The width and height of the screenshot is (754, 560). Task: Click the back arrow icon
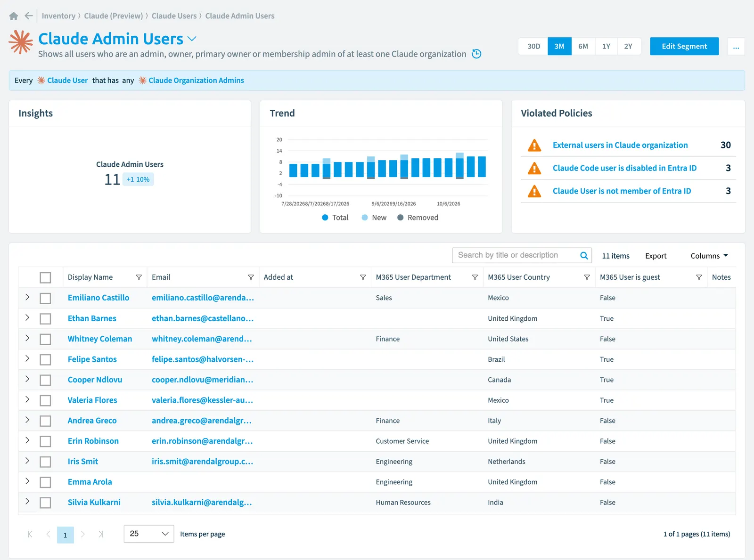point(29,16)
